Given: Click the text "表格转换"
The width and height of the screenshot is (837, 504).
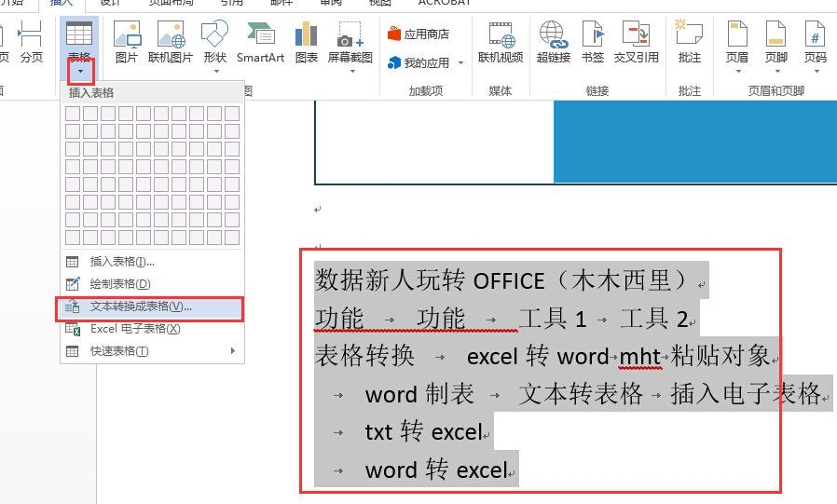Looking at the screenshot, I should [364, 356].
